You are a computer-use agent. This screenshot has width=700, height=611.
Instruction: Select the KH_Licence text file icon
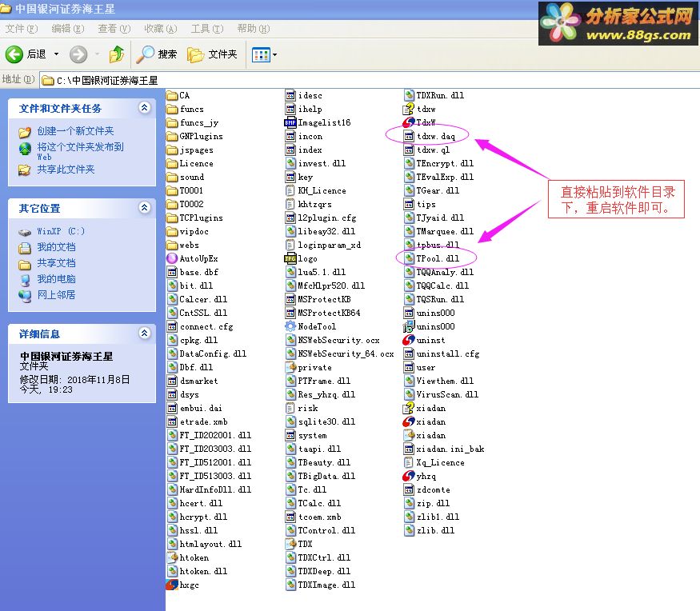point(290,190)
